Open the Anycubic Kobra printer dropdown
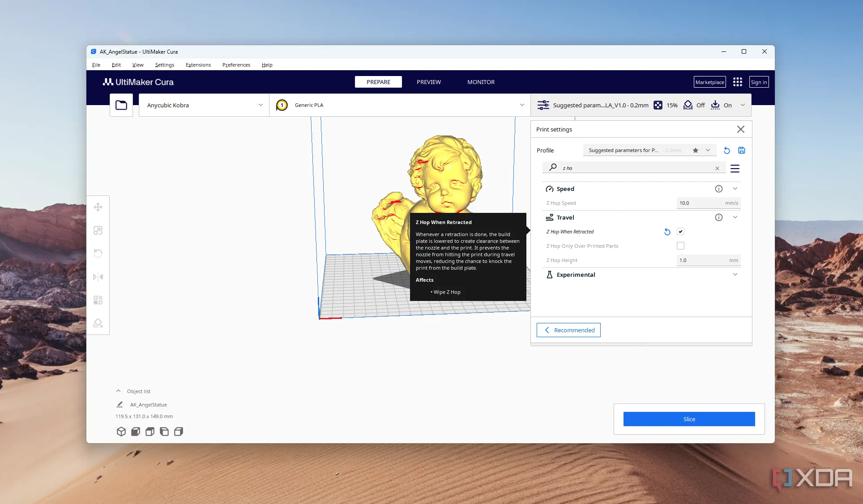This screenshot has height=504, width=863. [x=204, y=105]
